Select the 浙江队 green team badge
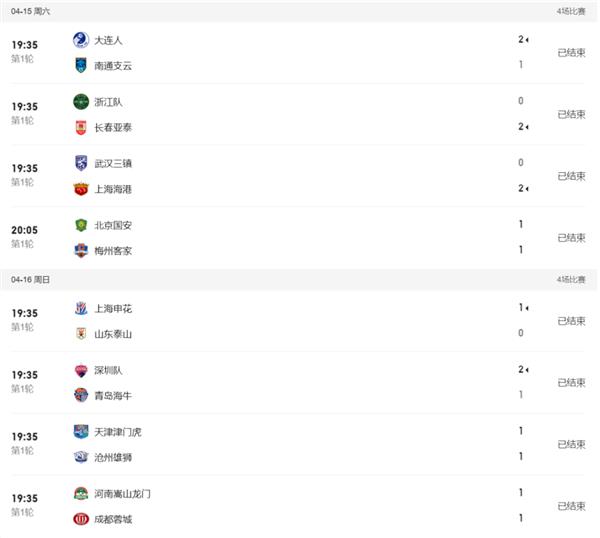600x538 pixels. tap(81, 102)
